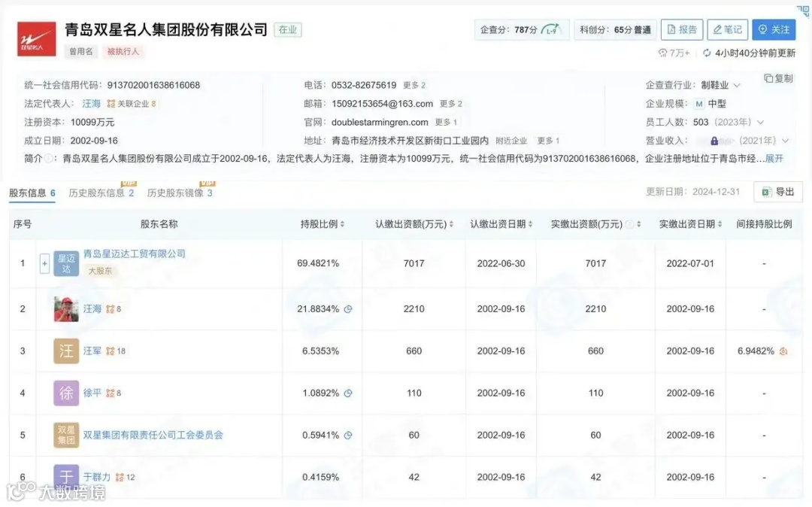Click the 大股东 tag
Viewport: 812px width, 507px height.
[x=99, y=271]
